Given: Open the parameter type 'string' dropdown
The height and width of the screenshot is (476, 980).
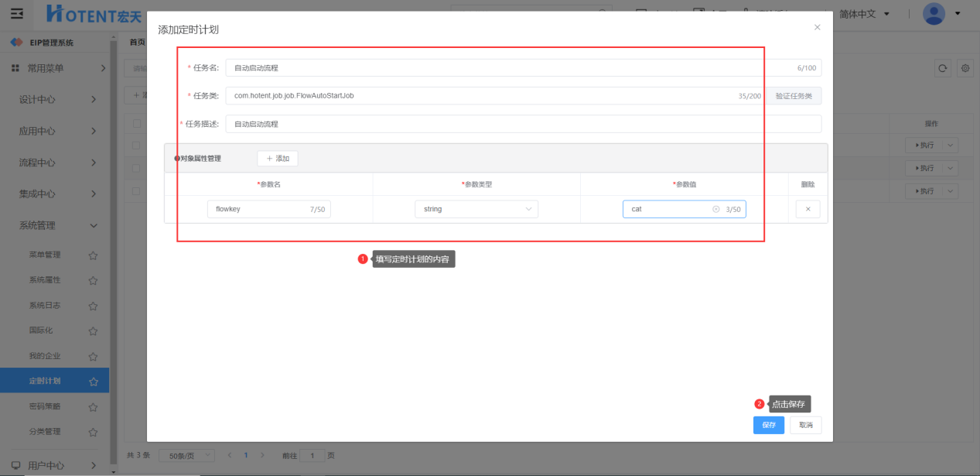Looking at the screenshot, I should tap(476, 209).
